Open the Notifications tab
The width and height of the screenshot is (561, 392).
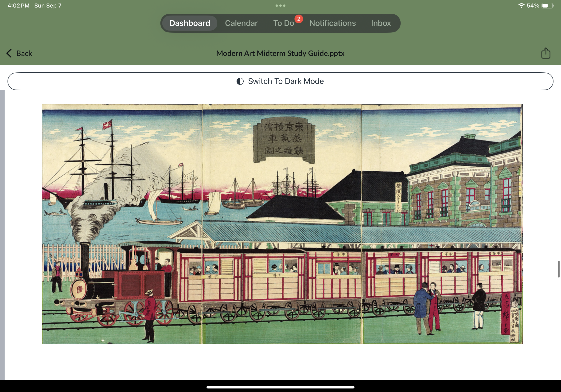coord(332,23)
